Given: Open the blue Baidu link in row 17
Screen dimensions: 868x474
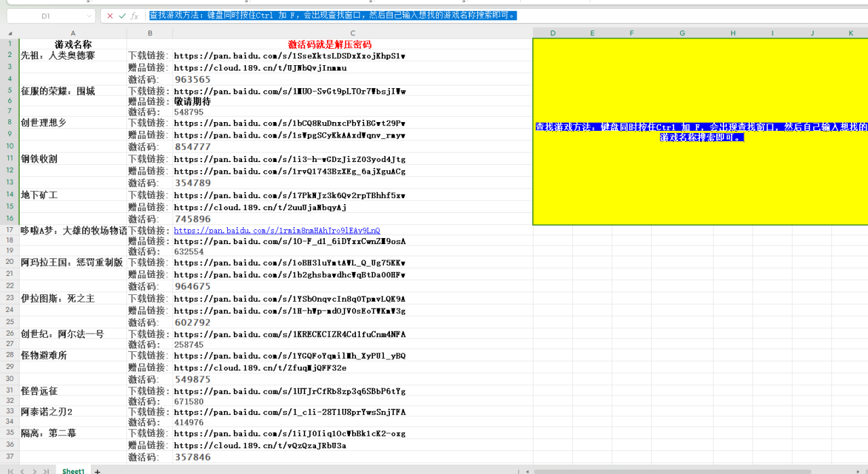Looking at the screenshot, I should pyautogui.click(x=277, y=231).
